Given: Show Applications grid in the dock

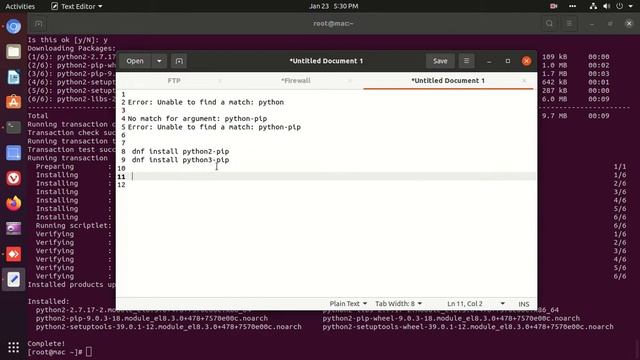Looking at the screenshot, I should pos(13,347).
